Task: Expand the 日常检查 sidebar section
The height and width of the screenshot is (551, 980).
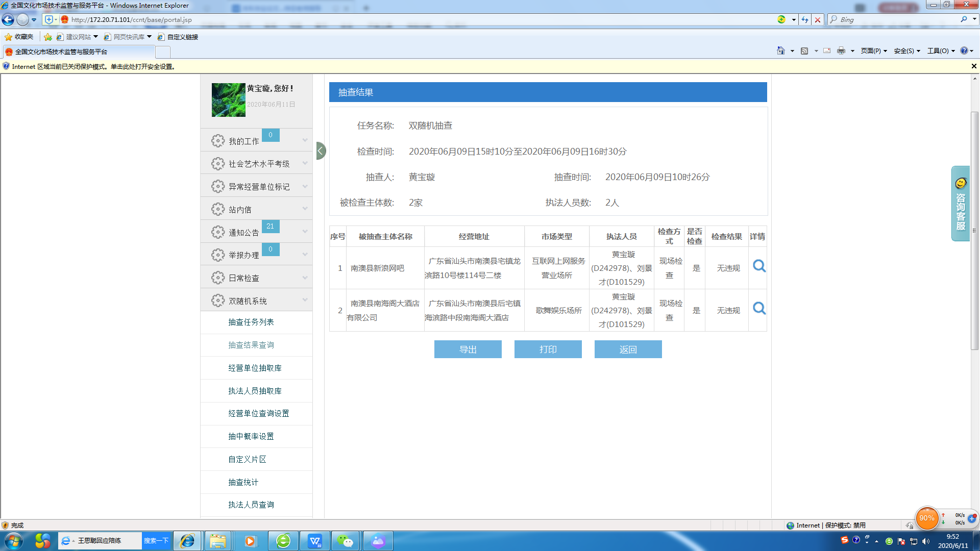Action: coord(305,277)
